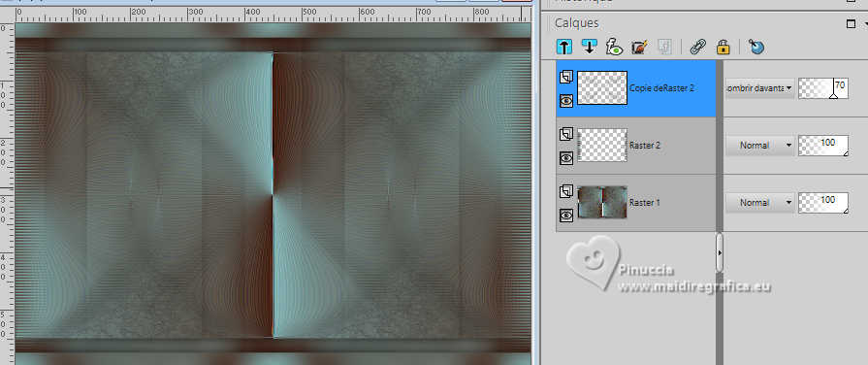The width and height of the screenshot is (868, 365).
Task: Click the blue potion layer styles icon
Action: [756, 47]
